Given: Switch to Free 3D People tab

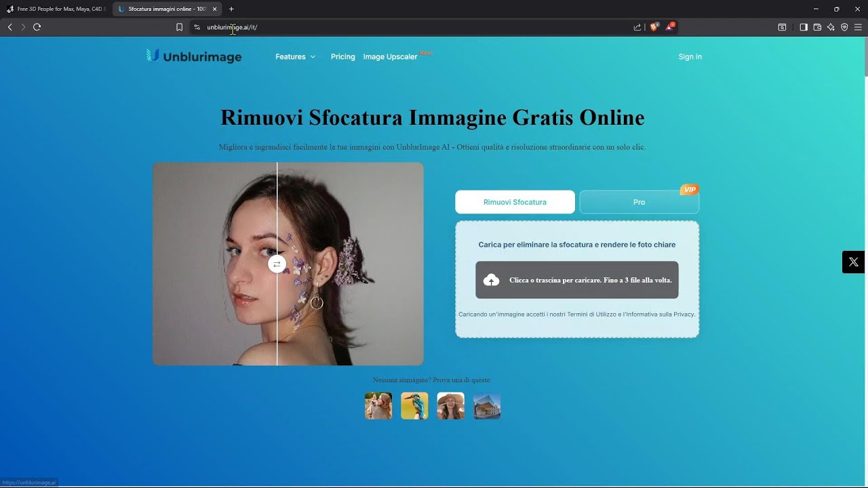Looking at the screenshot, I should pos(56,9).
